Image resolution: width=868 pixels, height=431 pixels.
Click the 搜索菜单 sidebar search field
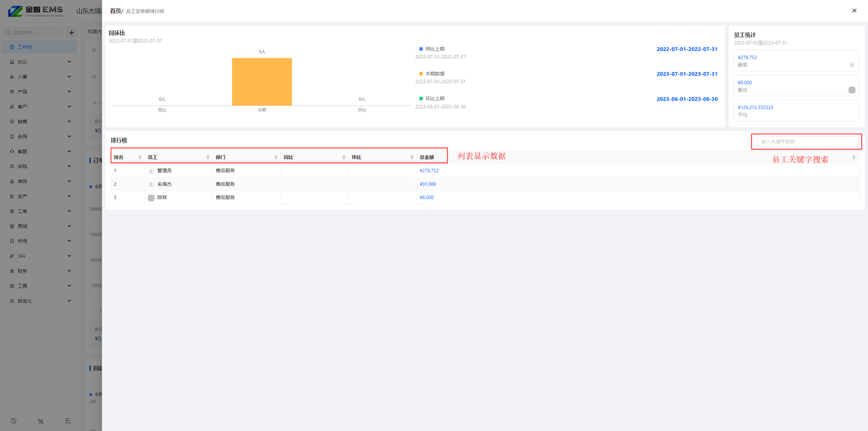pyautogui.click(x=34, y=32)
